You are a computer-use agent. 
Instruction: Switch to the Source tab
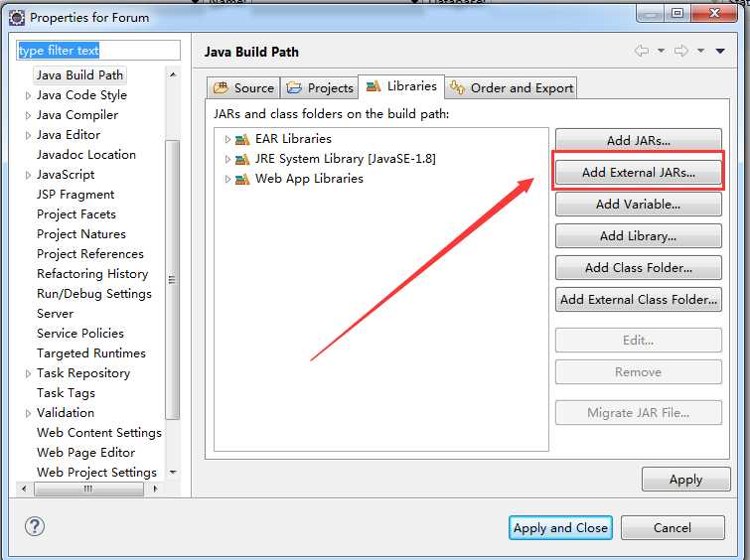point(244,88)
